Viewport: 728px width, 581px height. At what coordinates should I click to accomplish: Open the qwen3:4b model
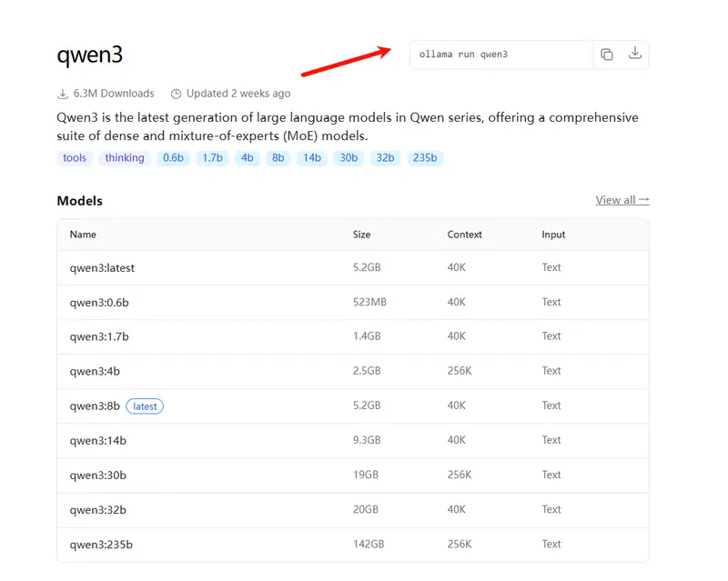95,371
